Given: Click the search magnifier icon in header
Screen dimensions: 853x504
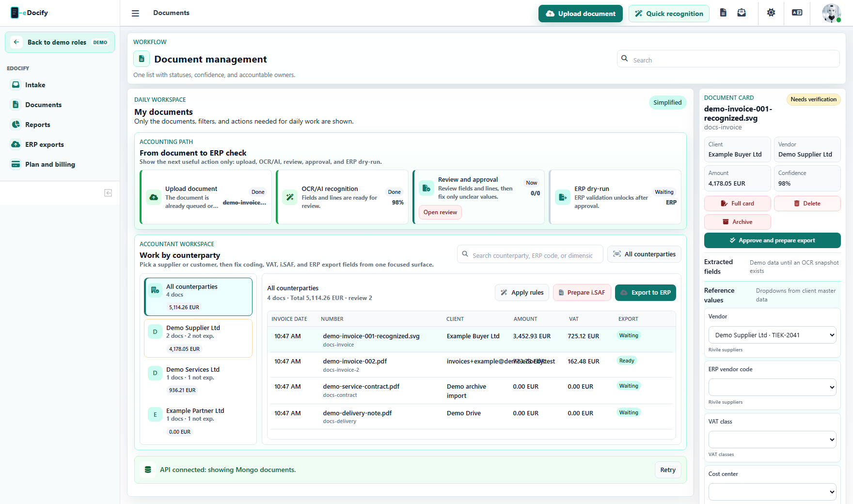Looking at the screenshot, I should (x=625, y=58).
